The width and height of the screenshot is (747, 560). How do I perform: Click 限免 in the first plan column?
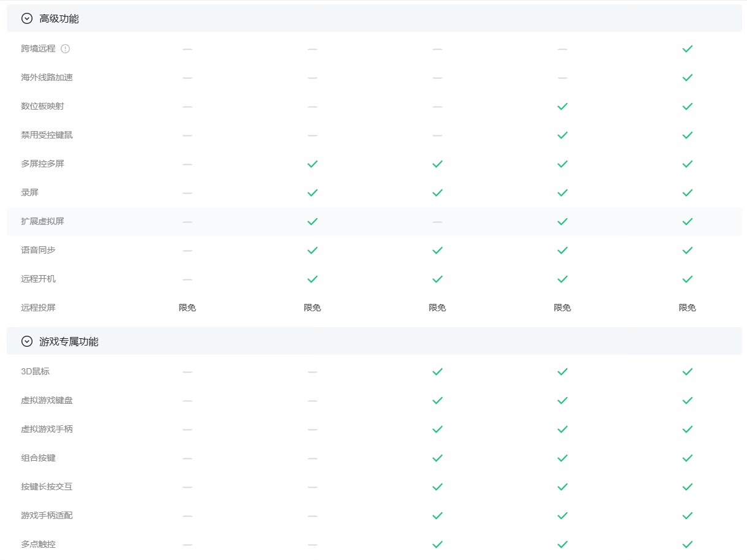(x=187, y=308)
